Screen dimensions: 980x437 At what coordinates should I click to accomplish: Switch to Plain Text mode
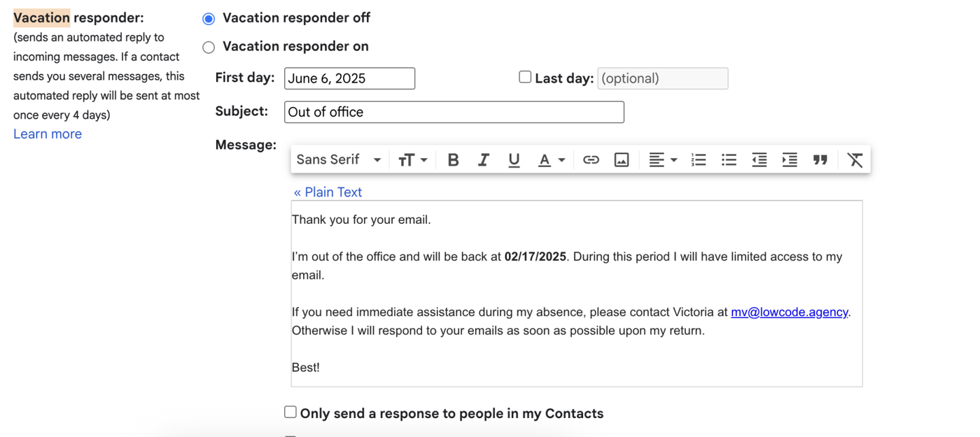click(328, 192)
